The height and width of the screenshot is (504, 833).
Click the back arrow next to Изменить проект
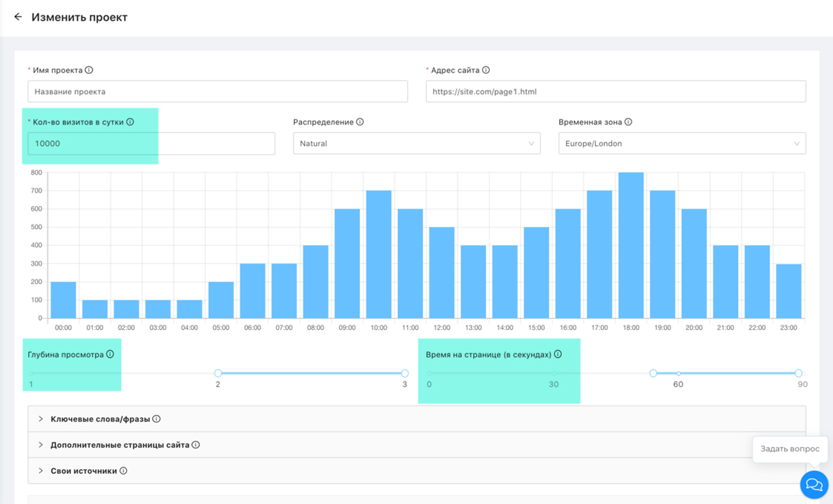click(18, 16)
